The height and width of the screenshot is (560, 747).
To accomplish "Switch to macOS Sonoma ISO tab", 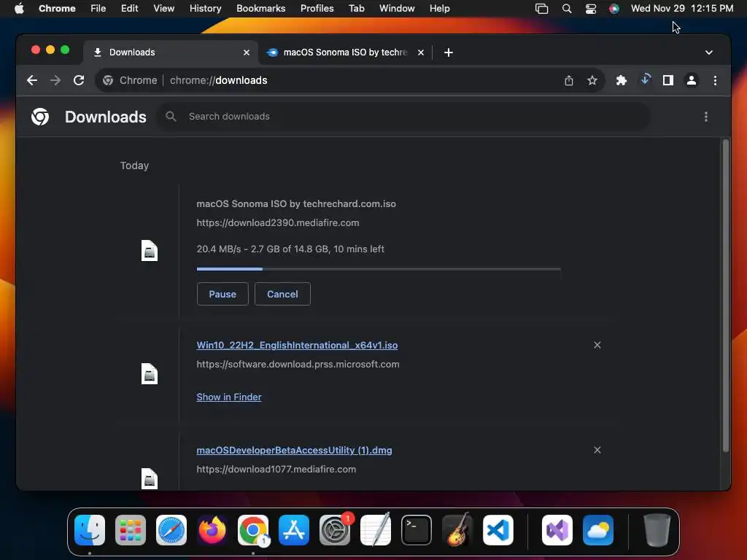I will pyautogui.click(x=346, y=52).
